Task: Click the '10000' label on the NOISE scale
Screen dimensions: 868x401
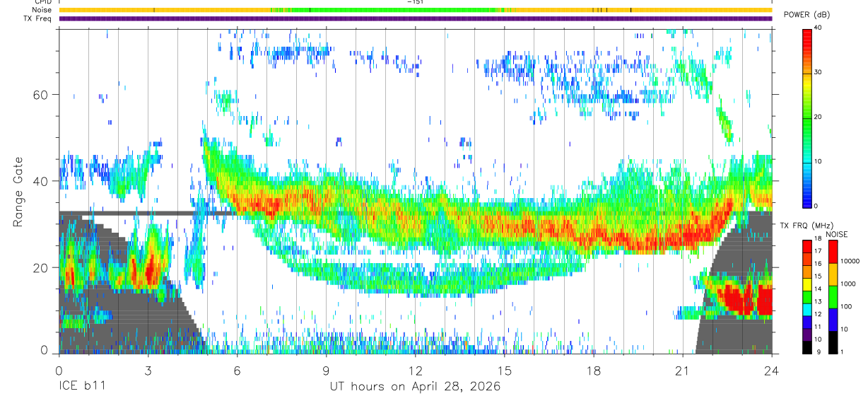Action: [x=850, y=261]
